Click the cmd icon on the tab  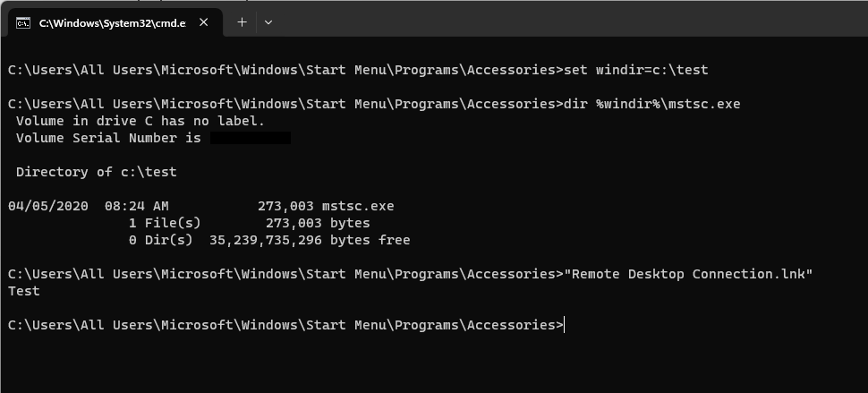[x=23, y=22]
